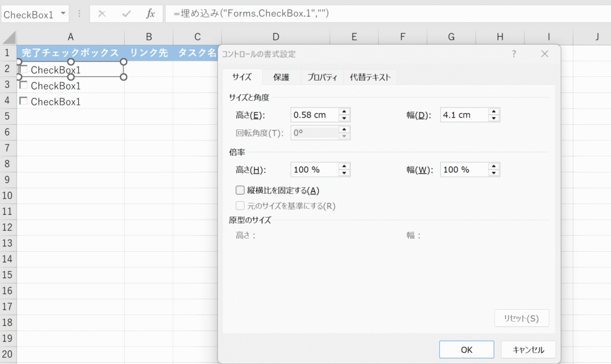611x364 pixels.
Task: Switch to the 保護 tab
Action: 281,77
